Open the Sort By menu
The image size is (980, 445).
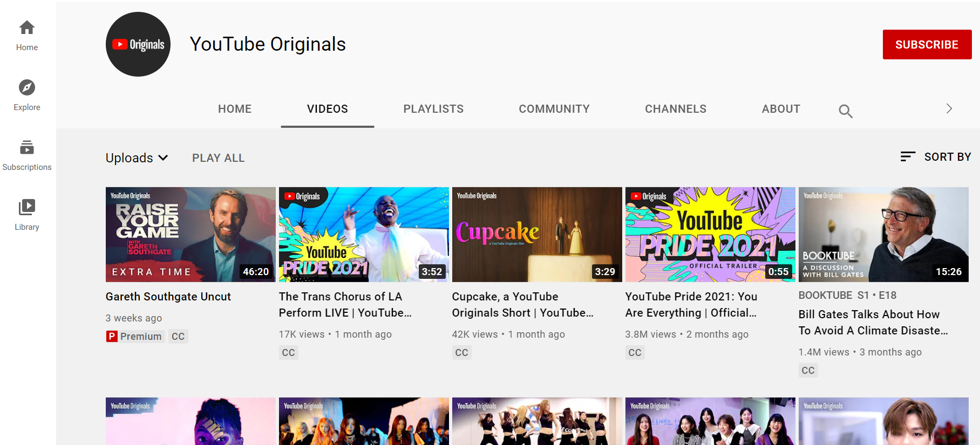[x=936, y=156]
